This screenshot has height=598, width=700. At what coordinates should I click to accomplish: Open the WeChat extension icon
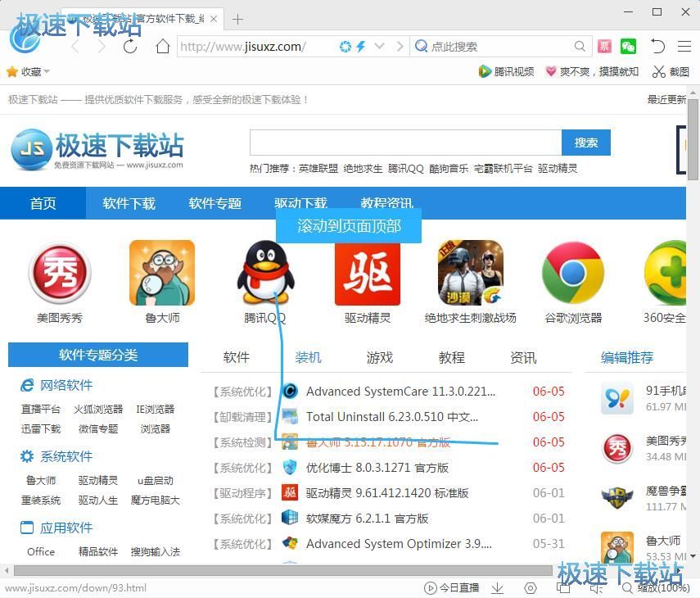click(628, 46)
